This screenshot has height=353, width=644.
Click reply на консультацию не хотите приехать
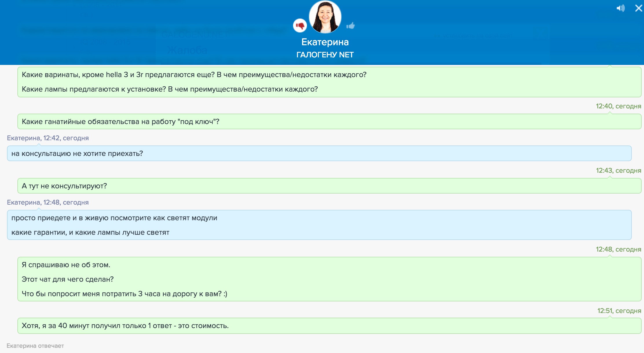point(77,154)
